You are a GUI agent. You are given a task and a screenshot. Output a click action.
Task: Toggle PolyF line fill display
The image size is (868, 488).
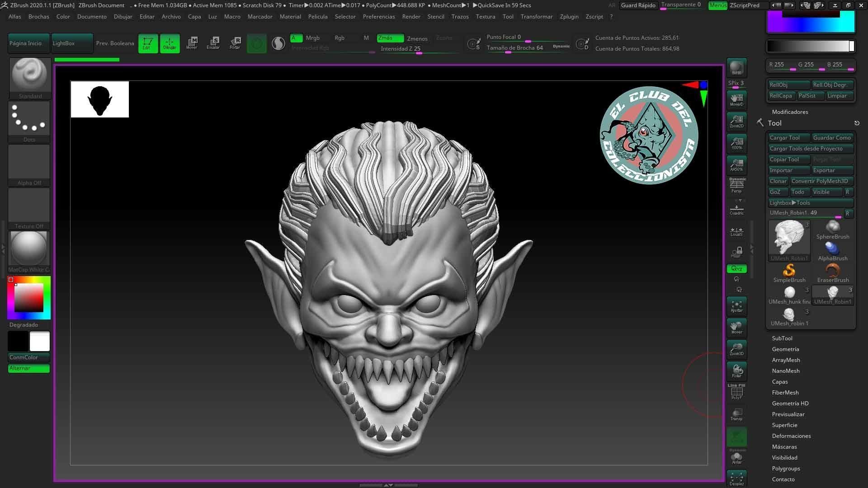[736, 392]
